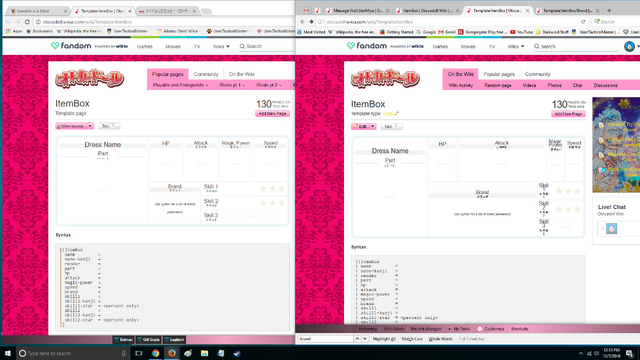This screenshot has height=360, width=640.
Task: Open Firefox from Windows taskbar
Action: click(172, 353)
